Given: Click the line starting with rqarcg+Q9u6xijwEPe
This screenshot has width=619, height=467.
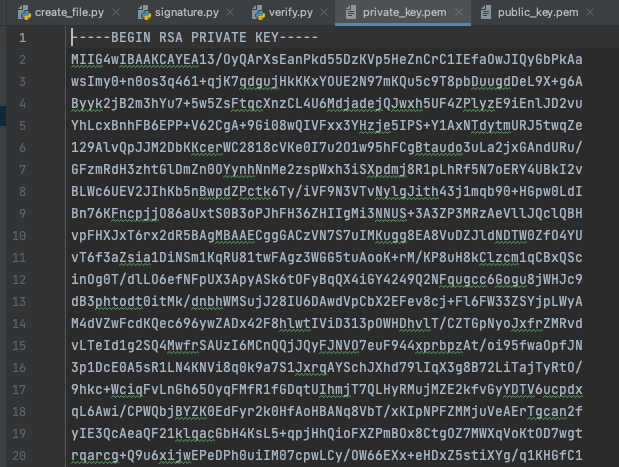Looking at the screenshot, I should pos(326,456).
